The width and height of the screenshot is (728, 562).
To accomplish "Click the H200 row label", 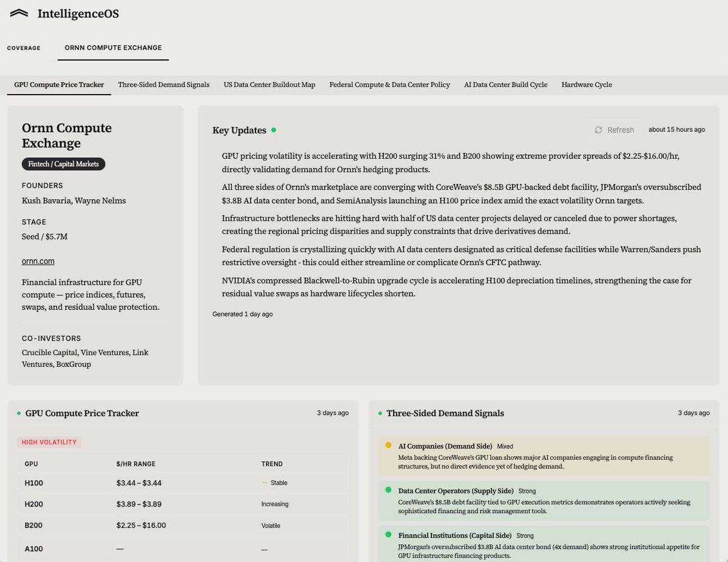I will [x=34, y=504].
